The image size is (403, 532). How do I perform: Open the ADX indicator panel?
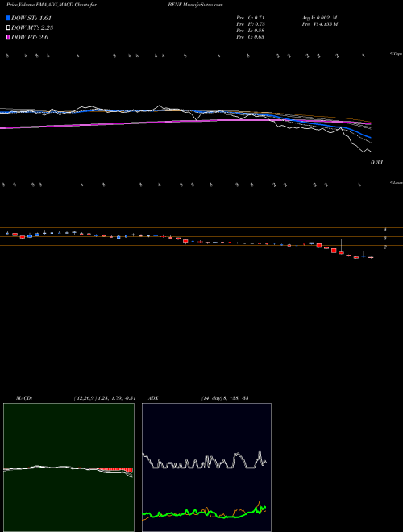206,468
